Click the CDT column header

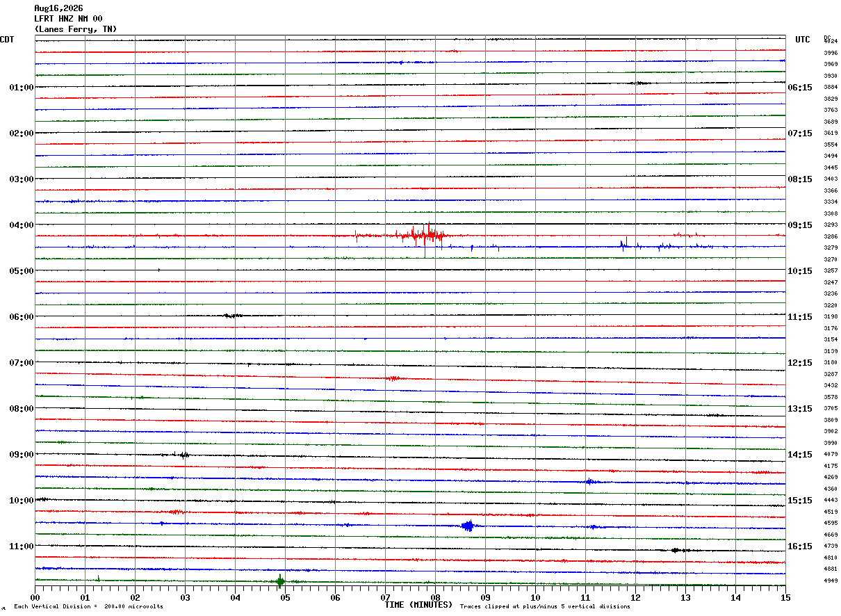(x=7, y=40)
